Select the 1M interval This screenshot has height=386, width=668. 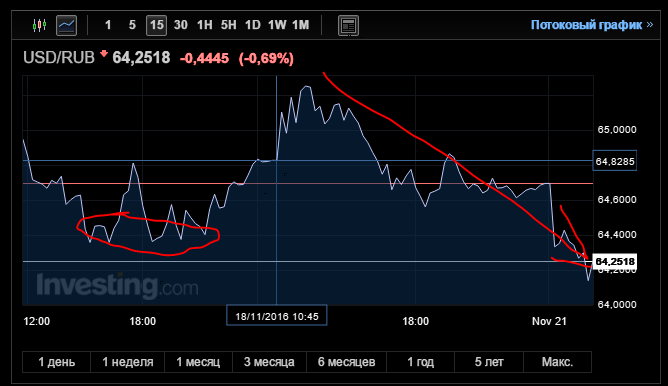[300, 25]
